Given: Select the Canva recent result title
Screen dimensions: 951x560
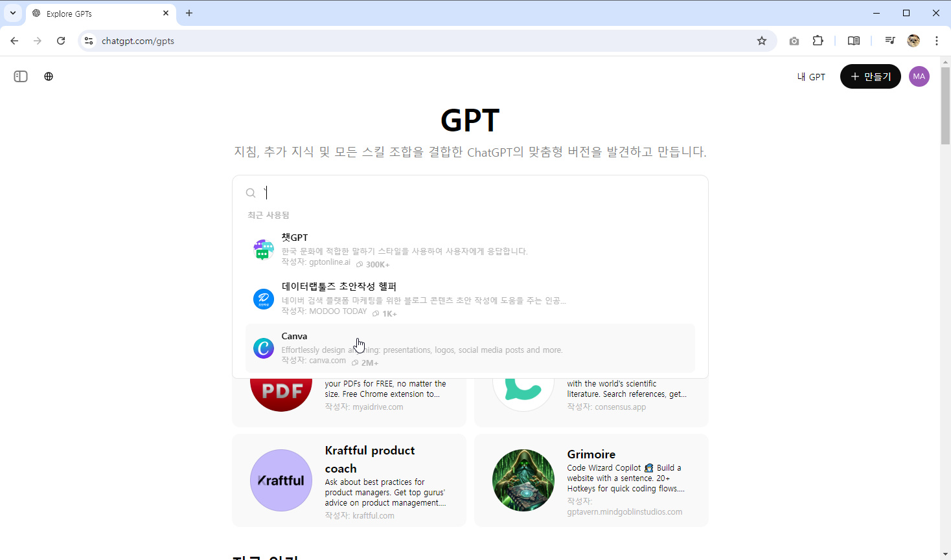Looking at the screenshot, I should click(x=294, y=336).
